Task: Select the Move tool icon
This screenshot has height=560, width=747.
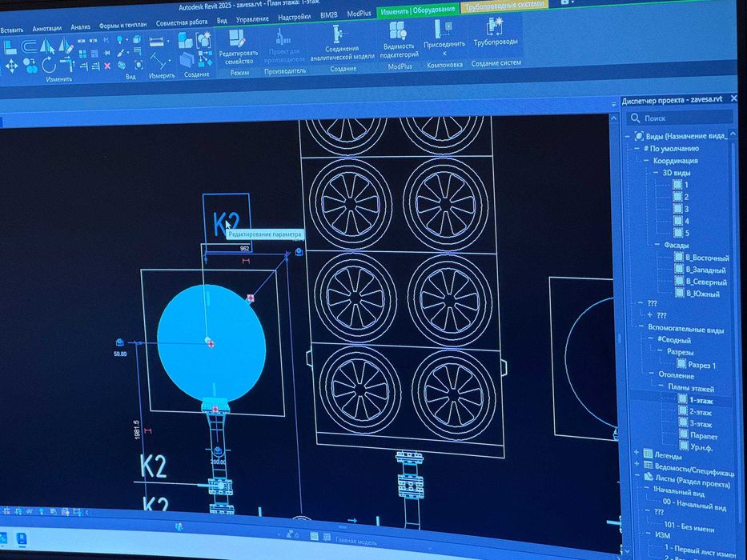Action: coord(11,66)
